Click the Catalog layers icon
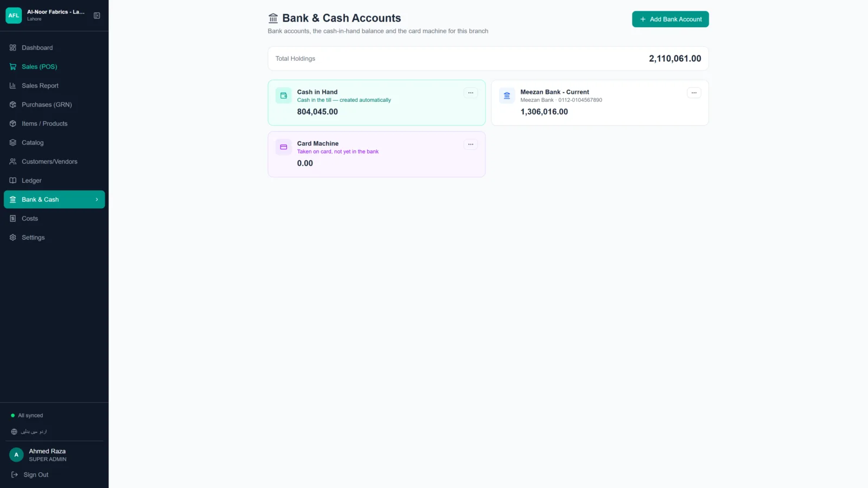The width and height of the screenshot is (868, 488). (13, 143)
